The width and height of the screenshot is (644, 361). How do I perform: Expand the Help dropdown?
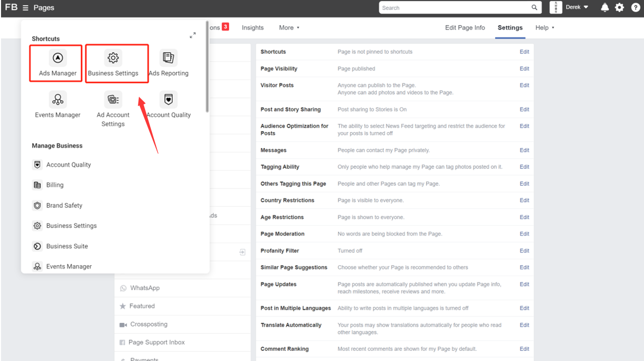click(x=545, y=28)
